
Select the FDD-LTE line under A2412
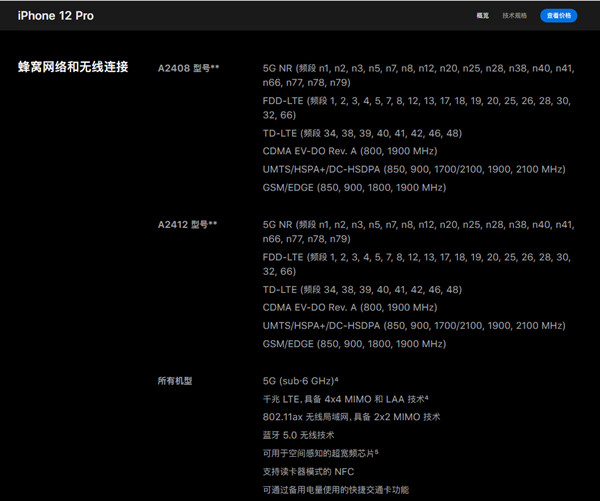pyautogui.click(x=416, y=264)
